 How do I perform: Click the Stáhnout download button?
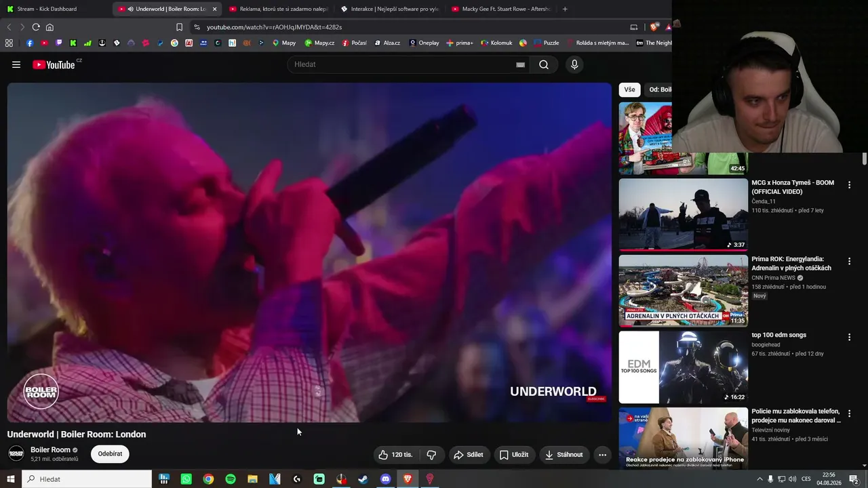(564, 455)
